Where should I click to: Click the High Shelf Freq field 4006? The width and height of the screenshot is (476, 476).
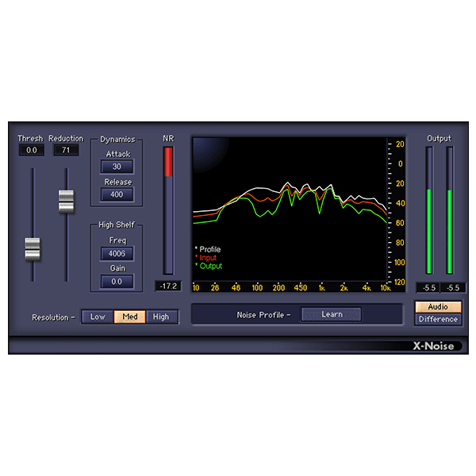(x=117, y=254)
